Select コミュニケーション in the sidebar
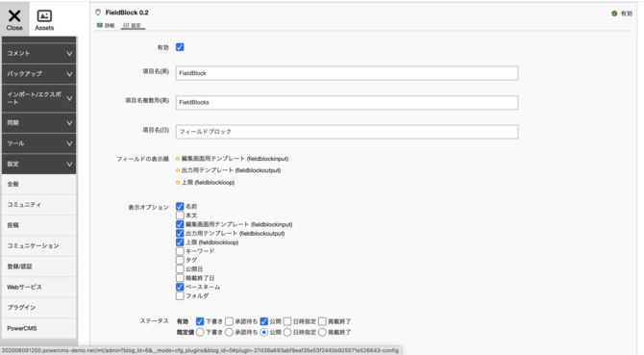The image size is (644, 355). coord(39,245)
